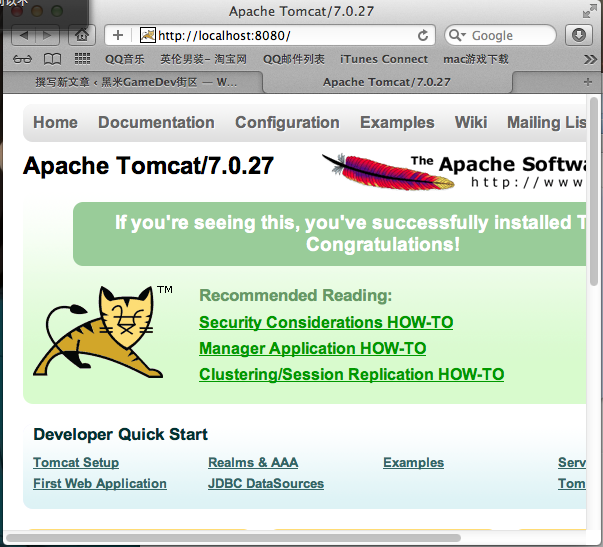Open Examples link under Developer Quick Start
The image size is (603, 547).
[413, 462]
